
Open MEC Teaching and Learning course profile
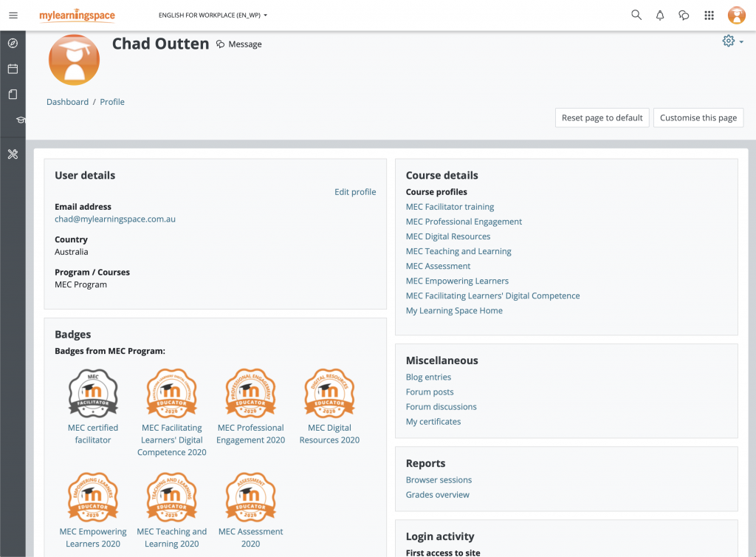tap(458, 251)
